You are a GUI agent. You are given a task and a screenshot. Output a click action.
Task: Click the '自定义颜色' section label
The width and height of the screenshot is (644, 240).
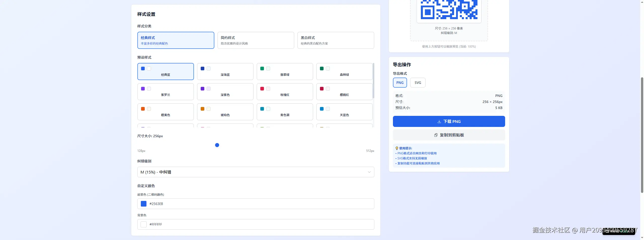pyautogui.click(x=146, y=186)
